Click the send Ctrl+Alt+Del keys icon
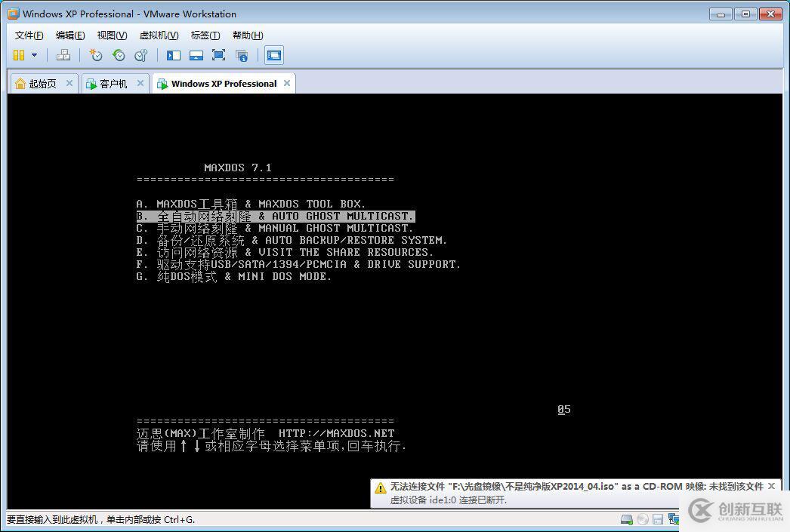 pyautogui.click(x=63, y=55)
